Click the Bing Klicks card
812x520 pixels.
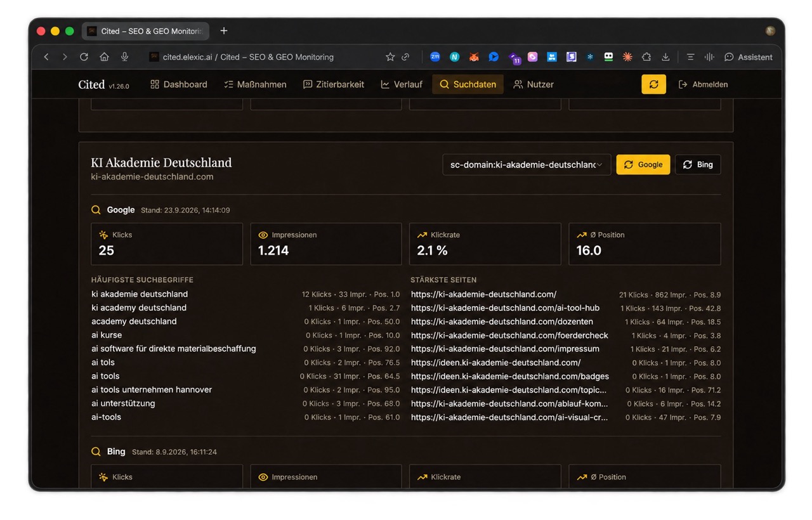pos(167,477)
